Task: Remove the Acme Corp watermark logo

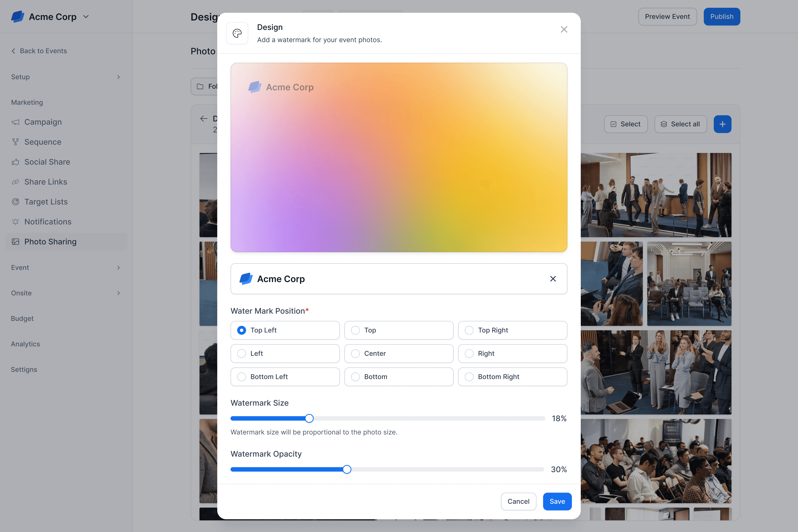Action: click(553, 279)
